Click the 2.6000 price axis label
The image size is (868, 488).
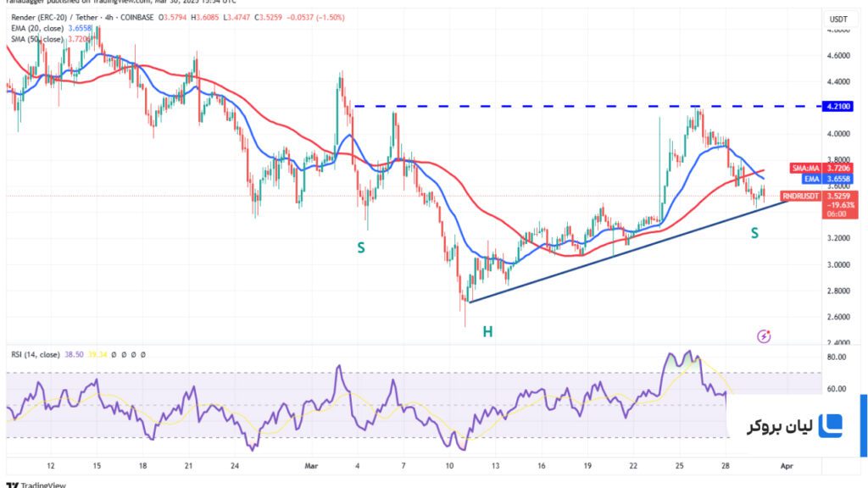pyautogui.click(x=838, y=317)
